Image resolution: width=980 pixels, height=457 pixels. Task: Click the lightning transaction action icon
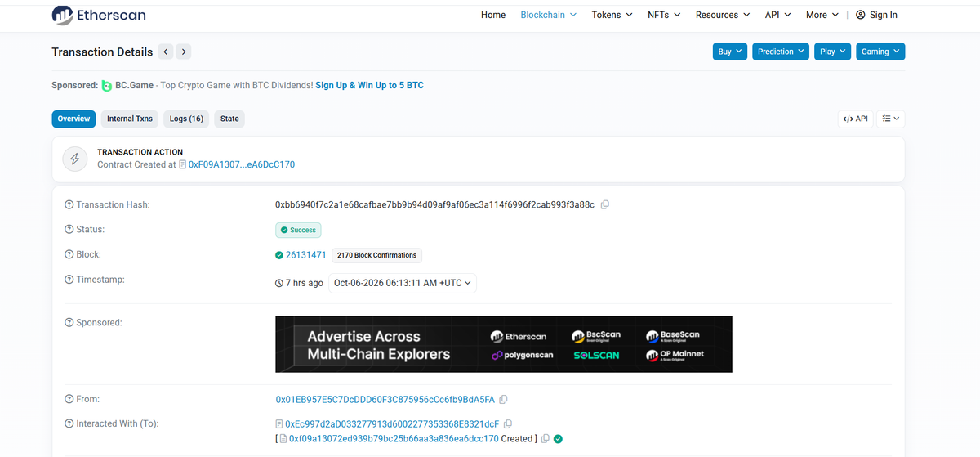[x=74, y=159]
